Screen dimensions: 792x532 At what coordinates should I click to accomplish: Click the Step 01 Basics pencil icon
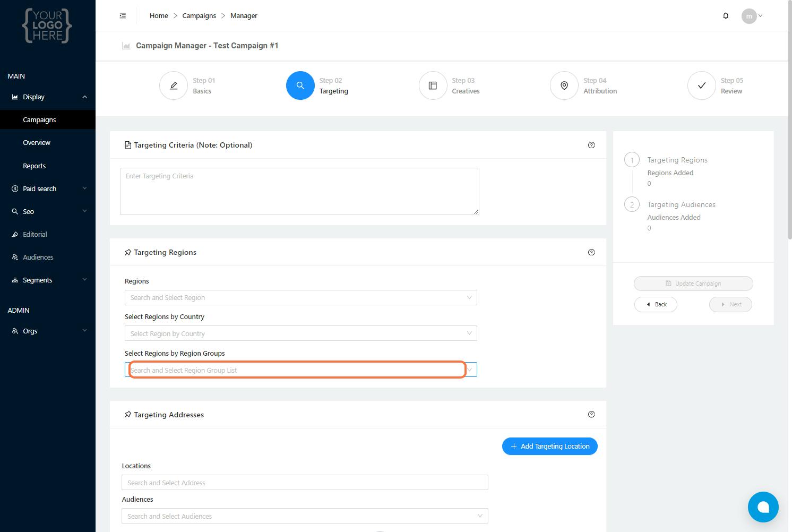[x=174, y=85]
